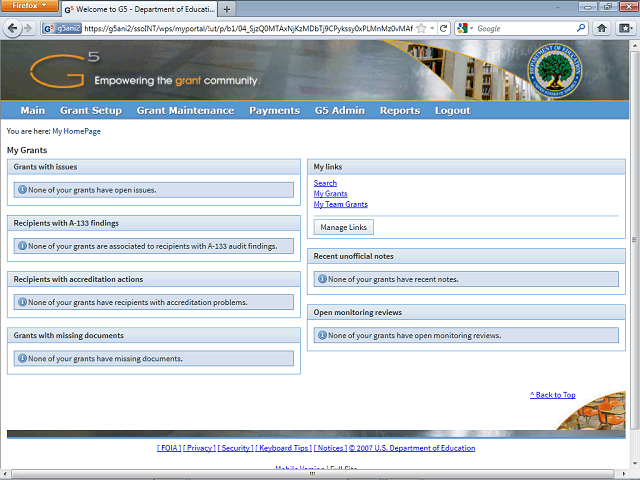Click Logout in the navigation bar
Viewport: 640px width, 480px height.
pos(452,111)
